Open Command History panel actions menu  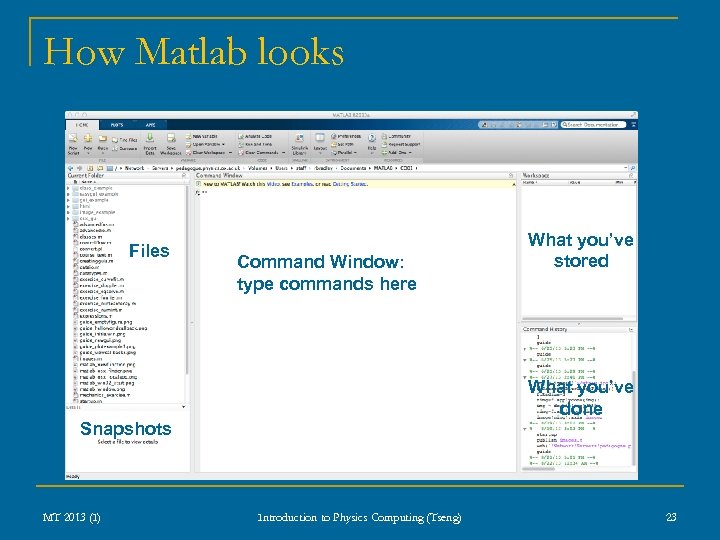point(631,330)
